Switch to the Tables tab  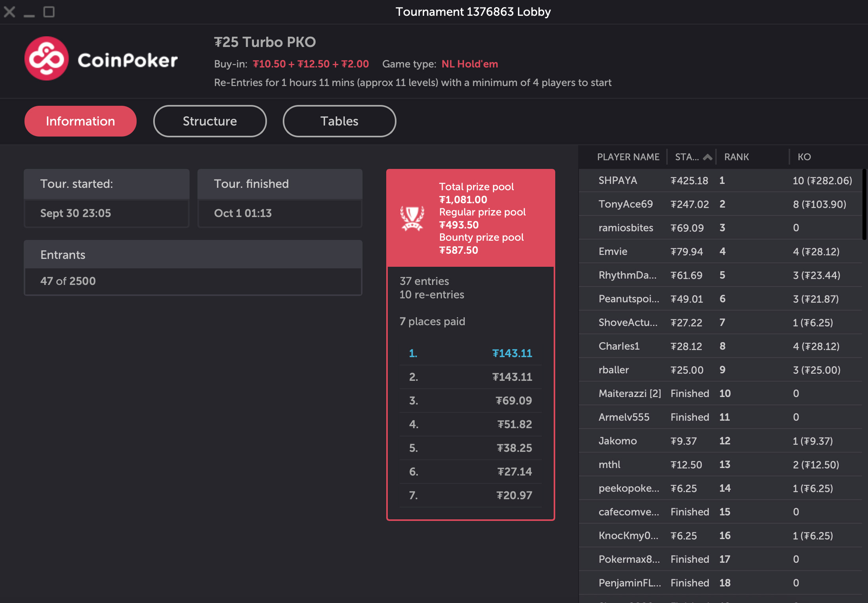click(339, 121)
